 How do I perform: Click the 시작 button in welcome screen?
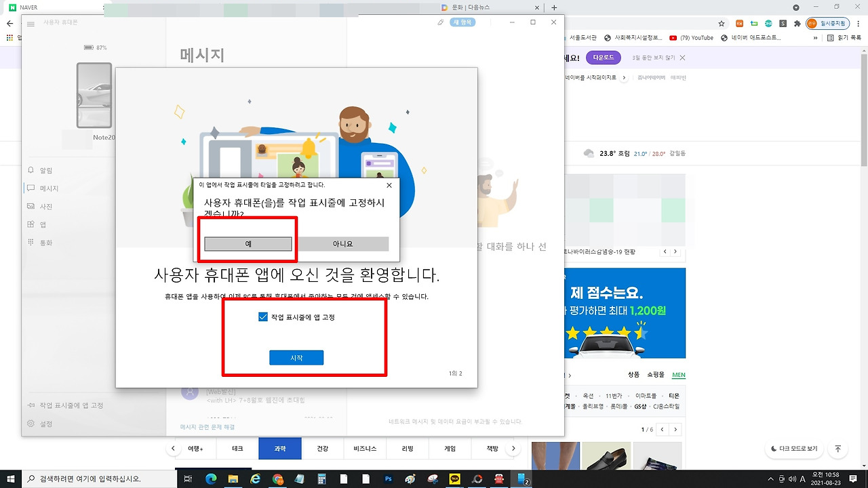[x=296, y=358]
